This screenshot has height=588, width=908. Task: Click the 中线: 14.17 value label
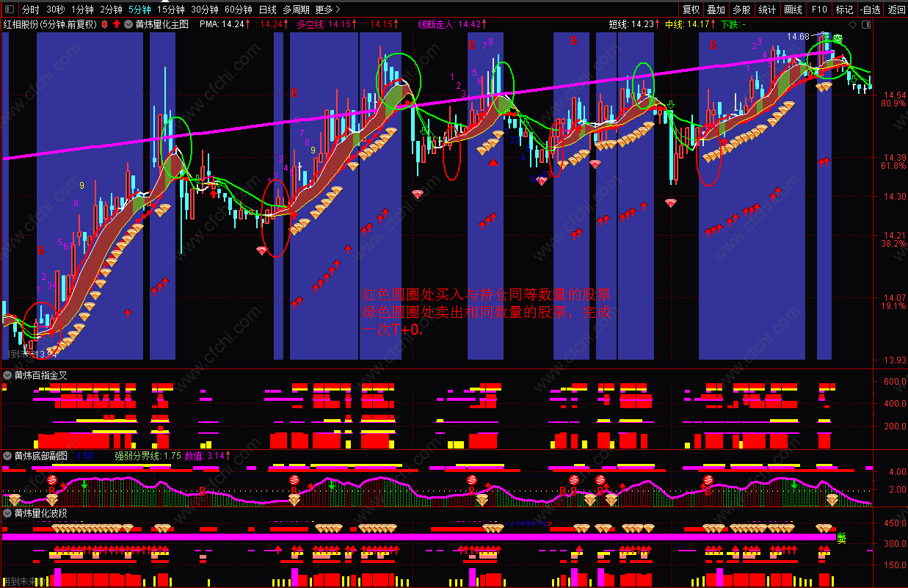pyautogui.click(x=690, y=24)
